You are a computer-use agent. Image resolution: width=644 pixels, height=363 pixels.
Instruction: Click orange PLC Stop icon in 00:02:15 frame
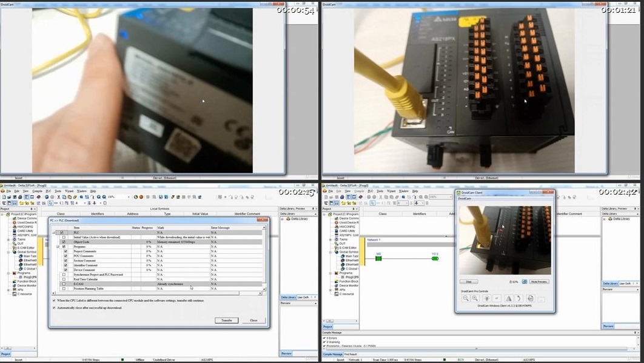pos(141,197)
